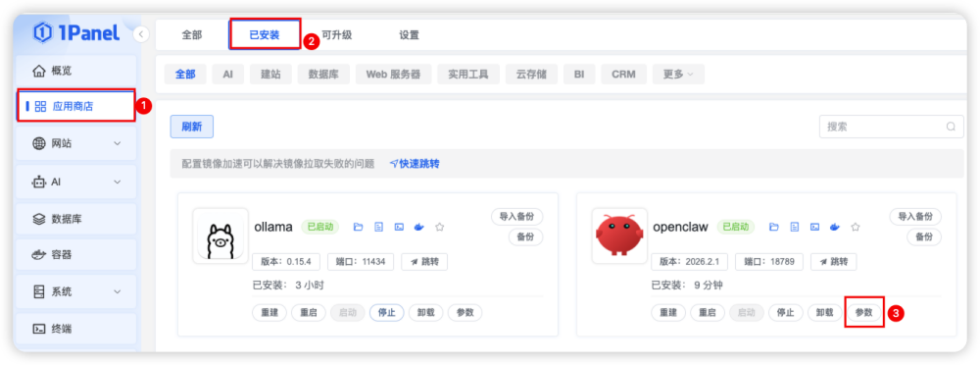Click the ollama llama app logo
The height and width of the screenshot is (365, 980).
220,236
